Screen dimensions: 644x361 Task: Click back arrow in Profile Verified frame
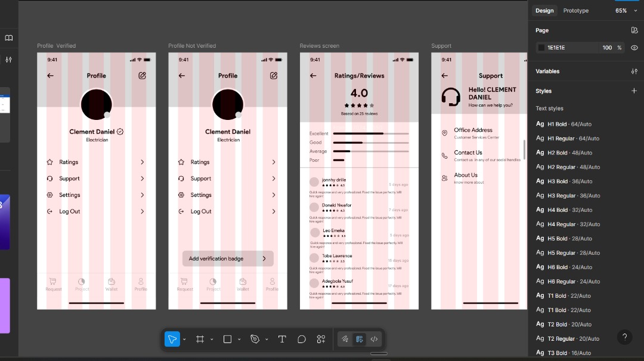[50, 76]
